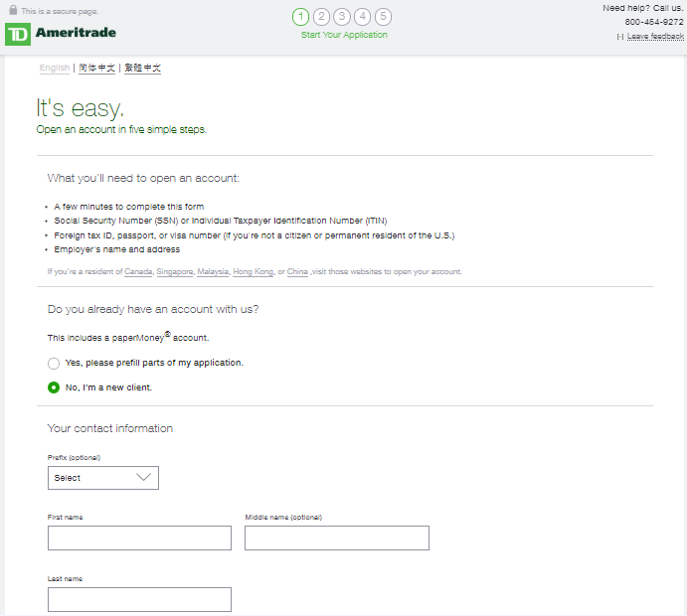The image size is (687, 616).
Task: Select the English language option
Action: (55, 69)
